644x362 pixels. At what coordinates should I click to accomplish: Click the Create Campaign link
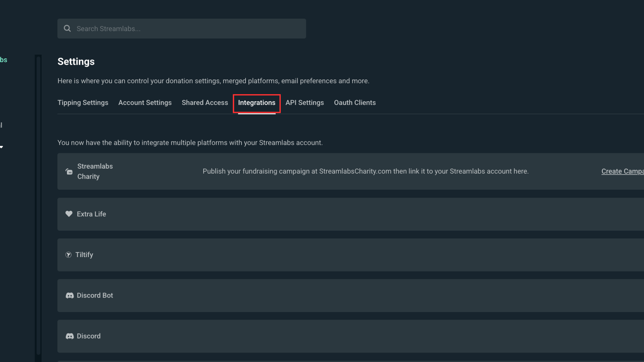623,171
